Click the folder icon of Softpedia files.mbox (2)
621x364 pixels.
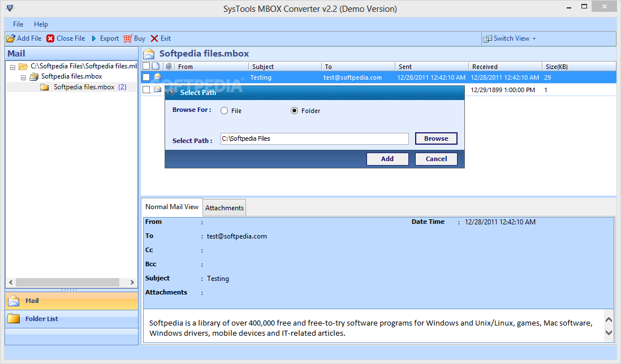(44, 87)
